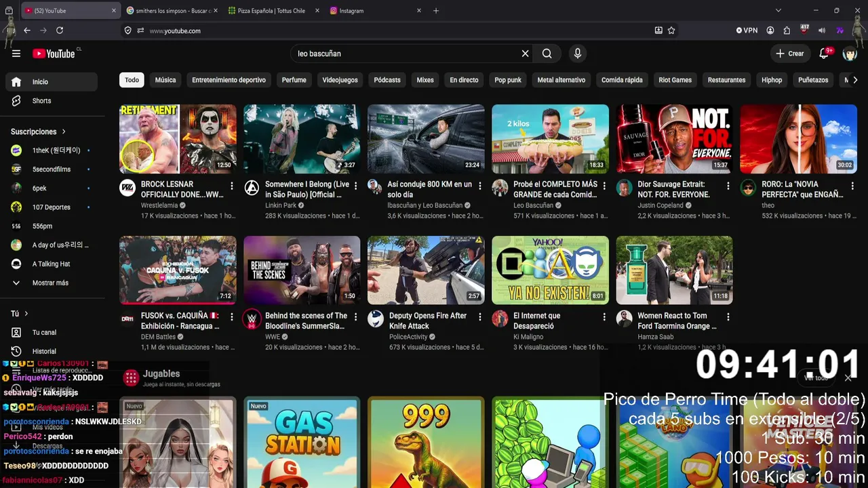
Task: Open the YouTube account avatar menu
Action: coord(850,54)
